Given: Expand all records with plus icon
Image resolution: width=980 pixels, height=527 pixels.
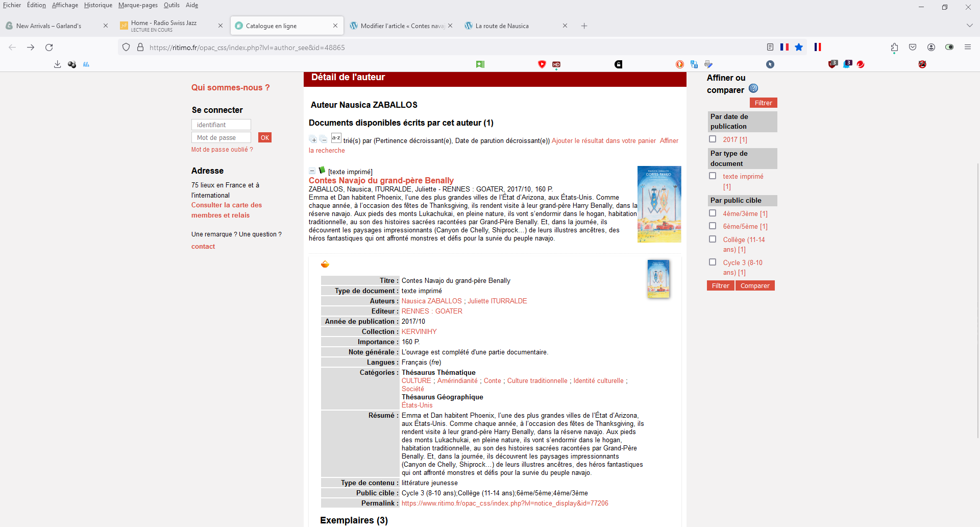Looking at the screenshot, I should coord(313,139).
